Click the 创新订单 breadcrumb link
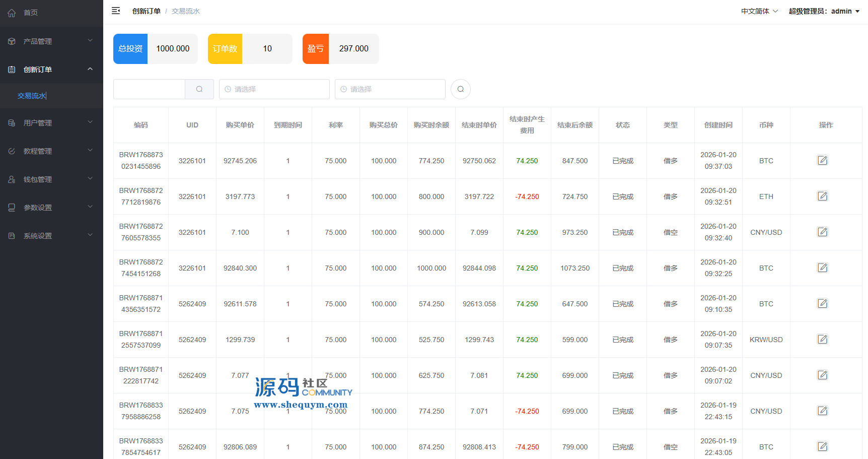Screen dimensions: 868x459 click(x=146, y=11)
